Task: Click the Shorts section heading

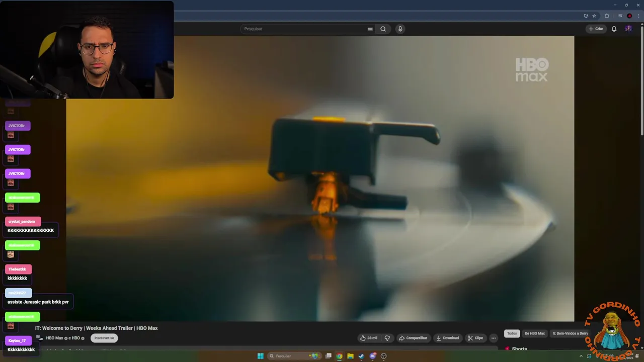Action: coord(519,348)
